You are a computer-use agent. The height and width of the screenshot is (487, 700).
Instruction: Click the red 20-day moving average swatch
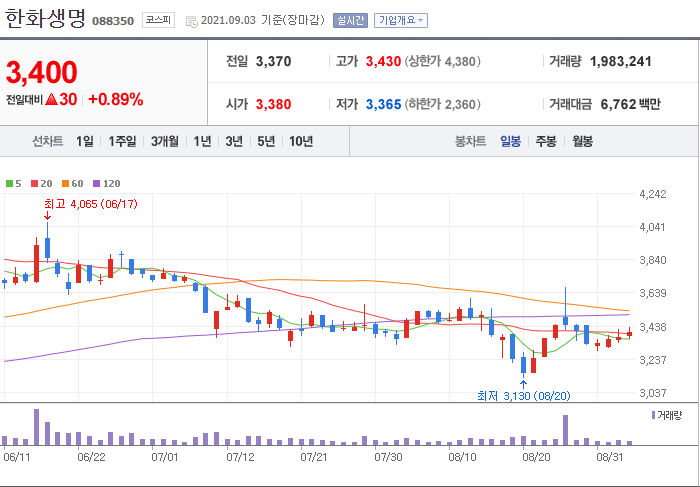click(x=34, y=183)
